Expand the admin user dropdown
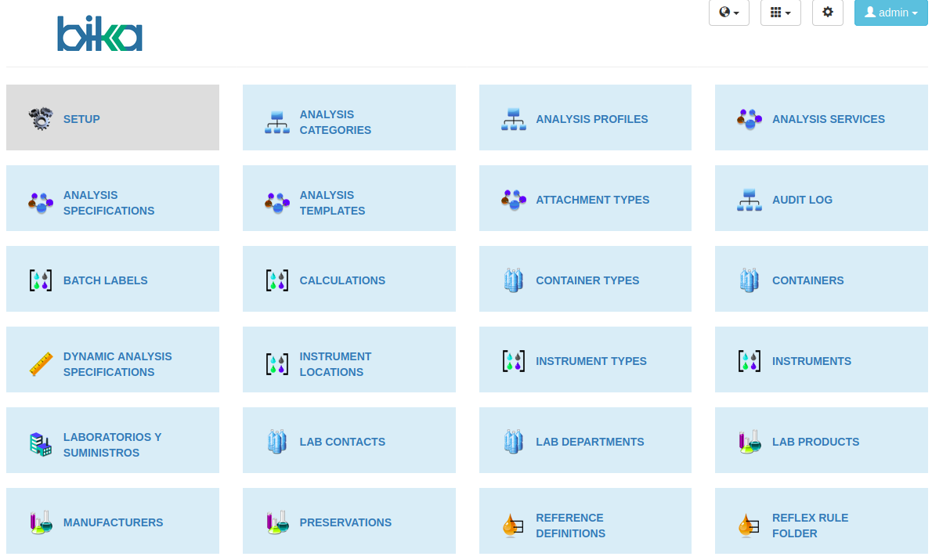The height and width of the screenshot is (560, 932). (890, 13)
